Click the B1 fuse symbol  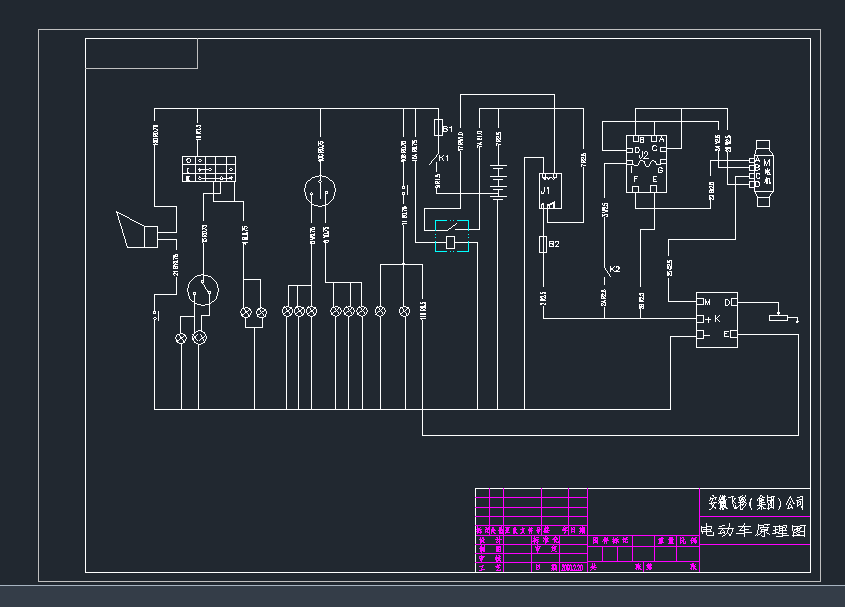[437, 128]
